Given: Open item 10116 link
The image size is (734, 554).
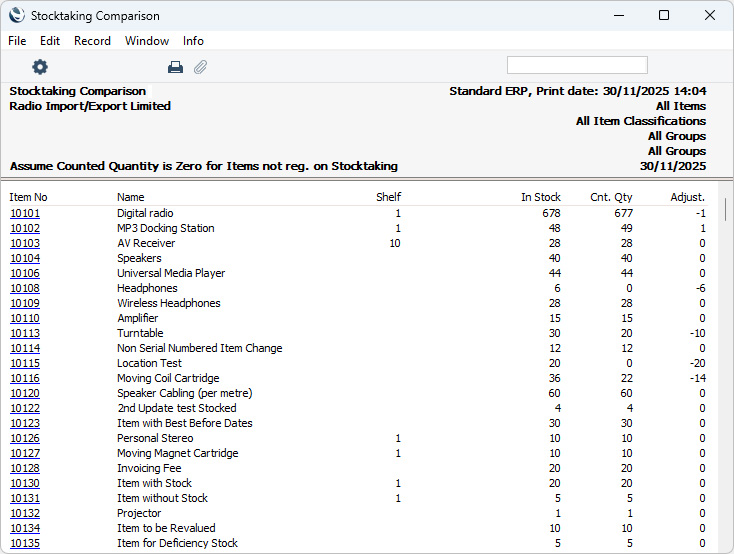Looking at the screenshot, I should pyautogui.click(x=25, y=378).
